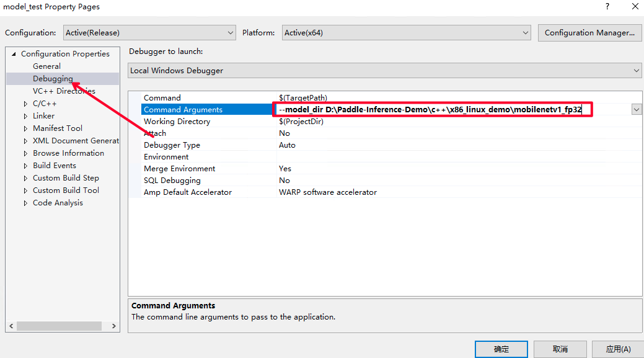Screen dimensions: 644x358
Task: Open Configuration Manager
Action: tap(589, 32)
